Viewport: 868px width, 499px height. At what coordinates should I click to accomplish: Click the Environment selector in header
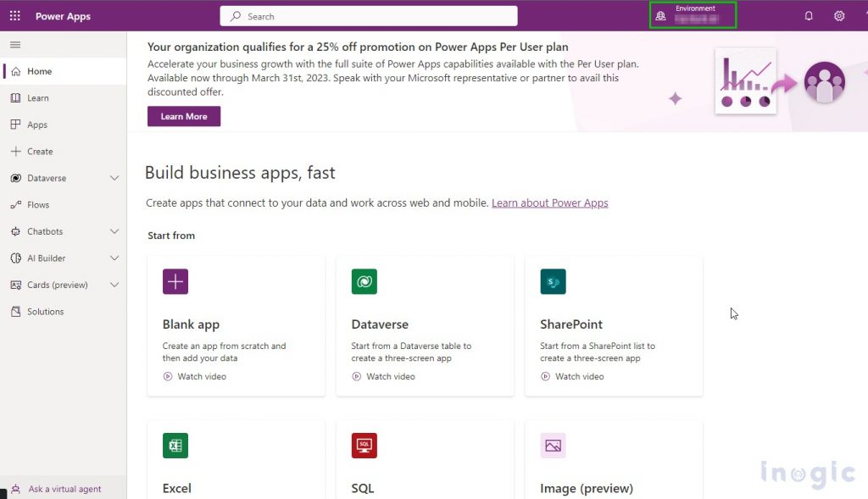pyautogui.click(x=693, y=15)
